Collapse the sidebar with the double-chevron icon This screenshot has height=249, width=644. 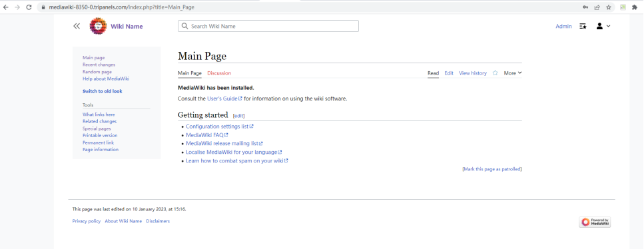[77, 26]
